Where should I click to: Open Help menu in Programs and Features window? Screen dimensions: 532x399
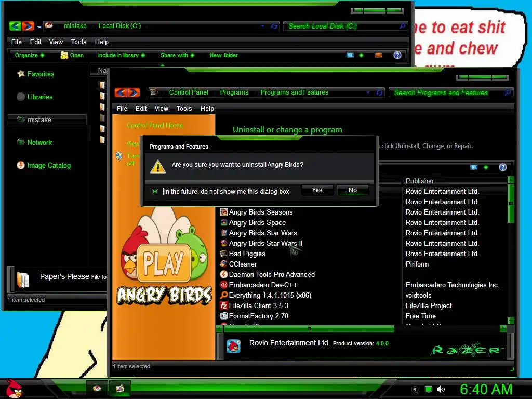coord(207,108)
